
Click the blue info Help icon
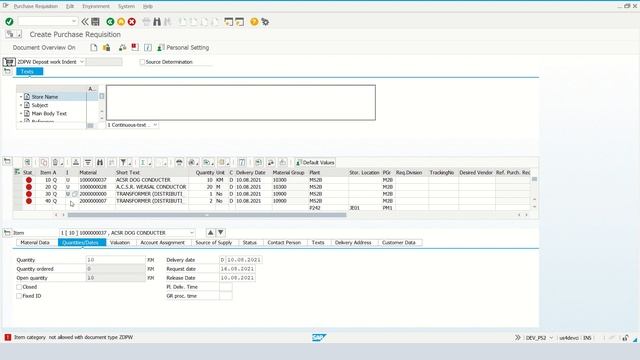click(148, 48)
